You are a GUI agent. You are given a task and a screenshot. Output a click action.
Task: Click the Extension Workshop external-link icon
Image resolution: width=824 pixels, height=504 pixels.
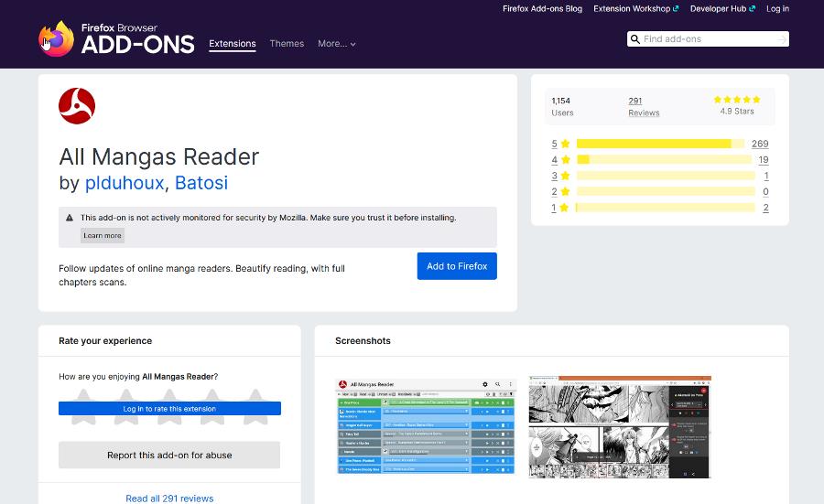click(676, 8)
